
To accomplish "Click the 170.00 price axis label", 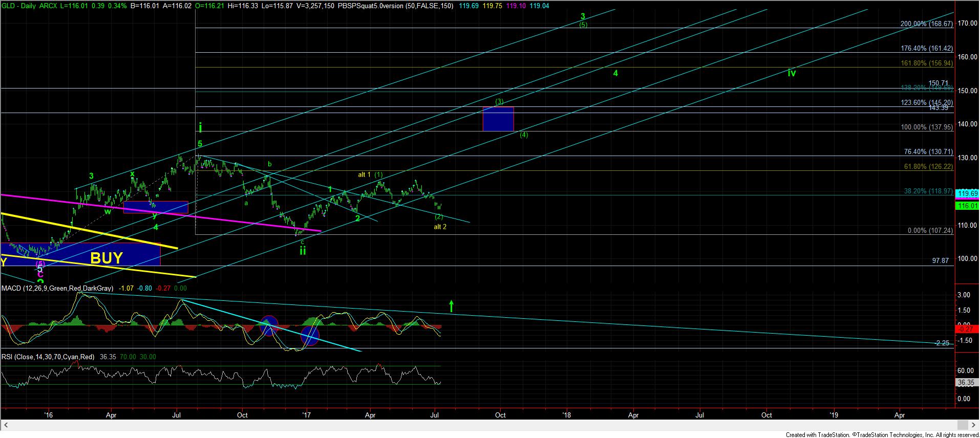I will tap(967, 23).
